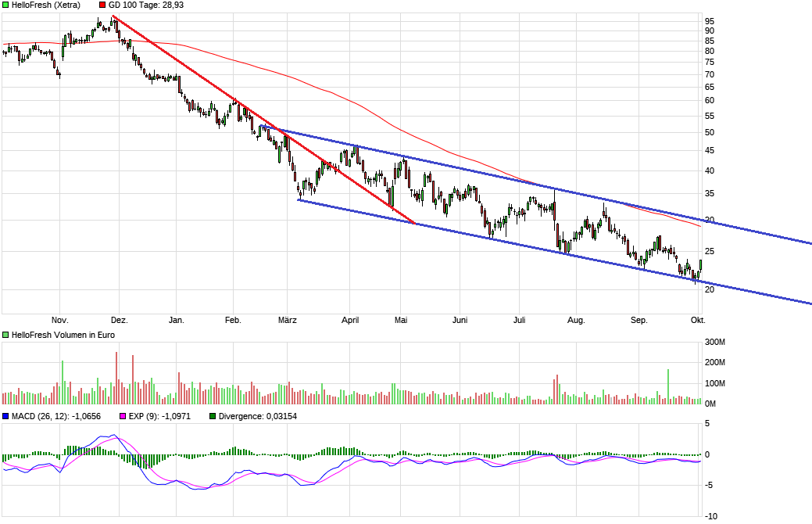Click the 'April' month axis label

tap(350, 321)
